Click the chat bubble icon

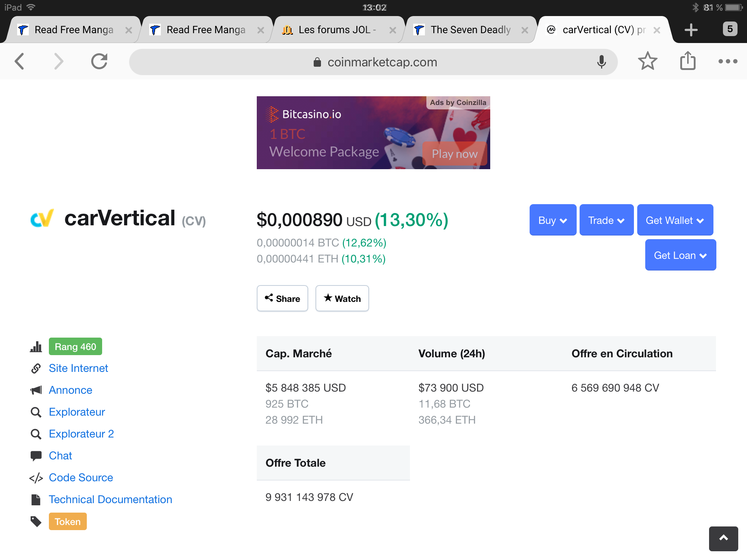click(36, 456)
